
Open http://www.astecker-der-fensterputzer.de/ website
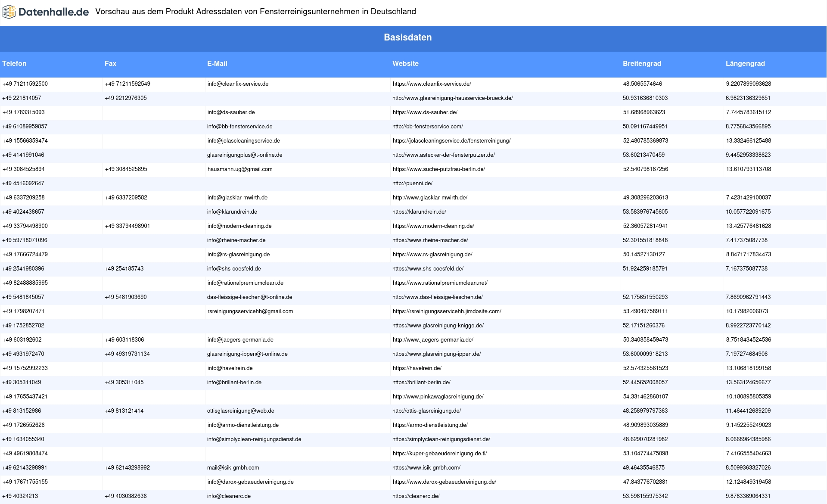[444, 155]
